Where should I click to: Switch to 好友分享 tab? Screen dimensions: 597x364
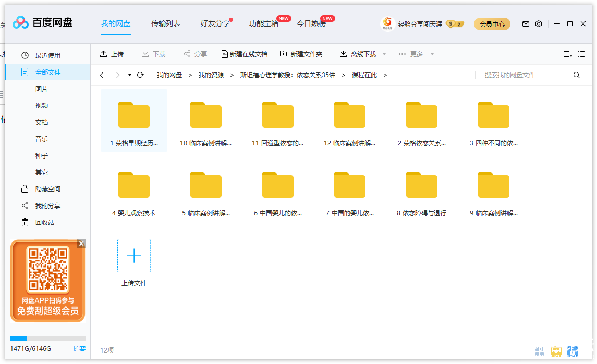point(215,23)
